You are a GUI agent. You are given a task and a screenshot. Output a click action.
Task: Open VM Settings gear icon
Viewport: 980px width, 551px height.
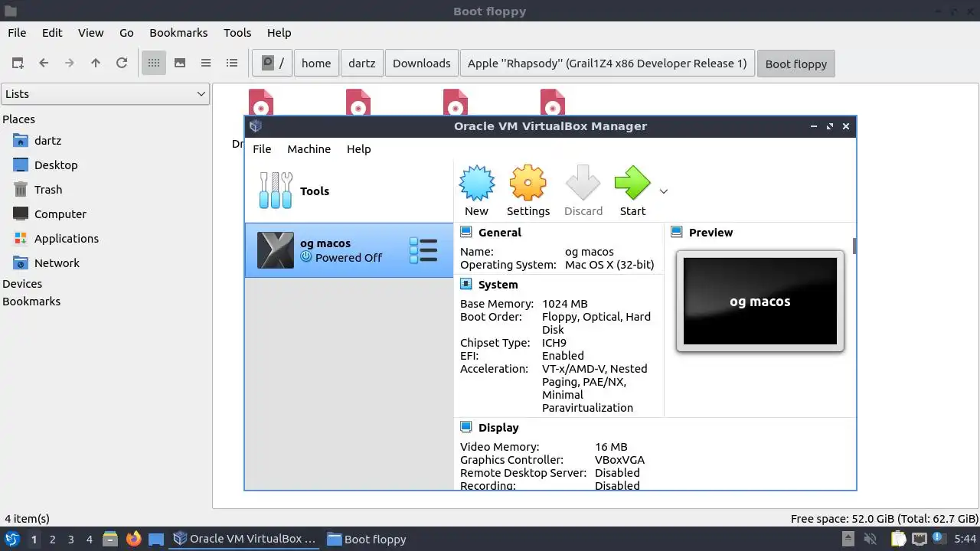tap(528, 184)
